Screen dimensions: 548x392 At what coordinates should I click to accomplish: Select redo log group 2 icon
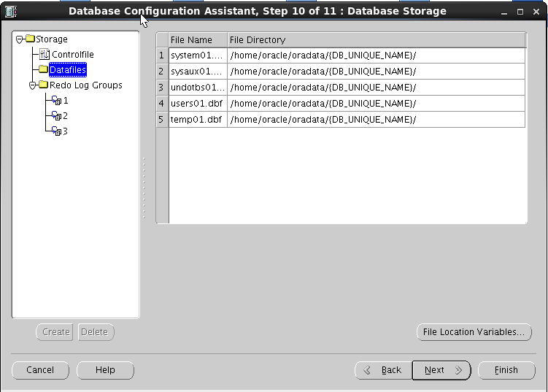pyautogui.click(x=56, y=115)
